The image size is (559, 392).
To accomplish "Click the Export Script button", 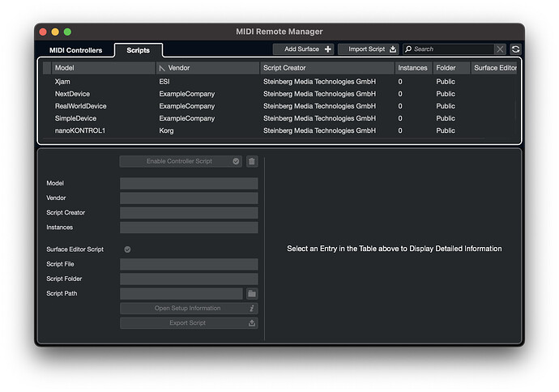I will click(x=189, y=323).
